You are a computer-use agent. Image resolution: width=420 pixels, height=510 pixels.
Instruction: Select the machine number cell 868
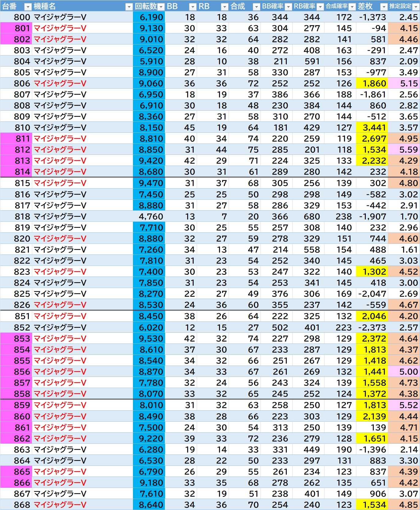click(x=16, y=505)
